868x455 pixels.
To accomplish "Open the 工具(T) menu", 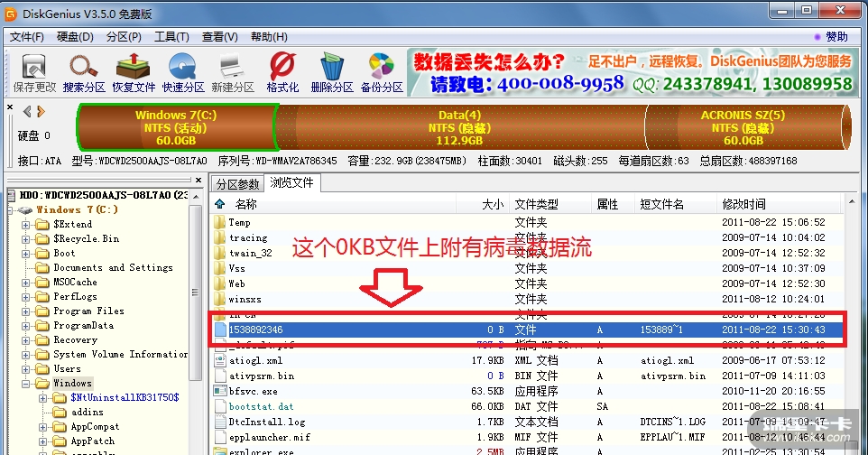I will pos(171,37).
